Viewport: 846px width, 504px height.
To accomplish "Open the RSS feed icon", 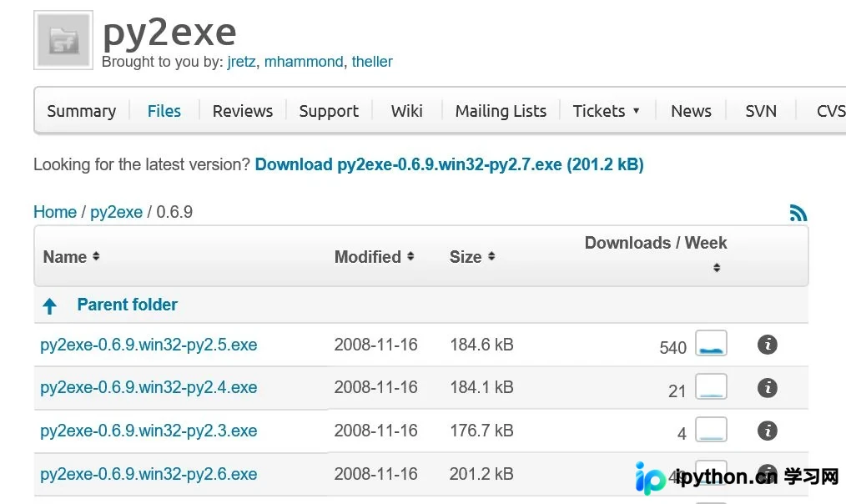I will pyautogui.click(x=798, y=213).
